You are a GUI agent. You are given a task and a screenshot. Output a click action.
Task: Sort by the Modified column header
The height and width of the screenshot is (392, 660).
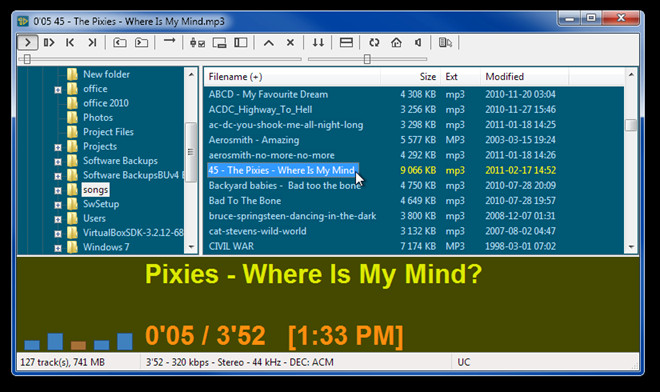coord(524,77)
